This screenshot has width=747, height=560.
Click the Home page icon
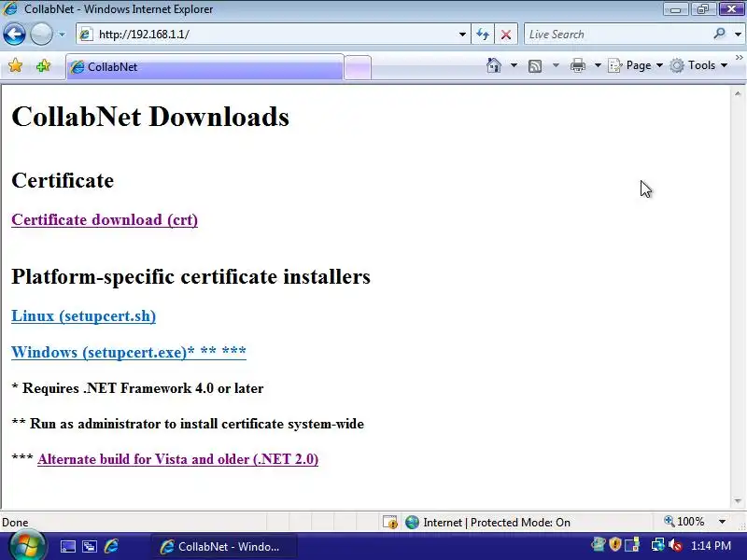494,65
